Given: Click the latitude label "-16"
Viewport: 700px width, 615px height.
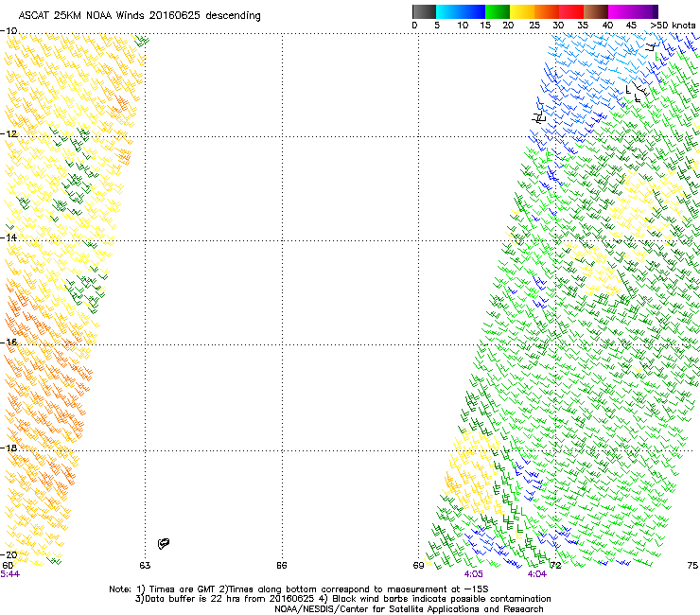Looking at the screenshot, I should pyautogui.click(x=9, y=342).
